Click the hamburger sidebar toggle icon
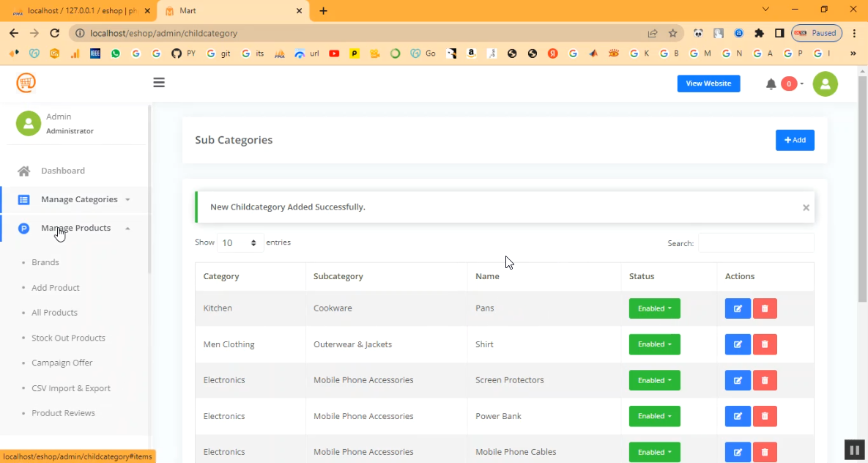Image resolution: width=868 pixels, height=463 pixels. click(x=159, y=83)
